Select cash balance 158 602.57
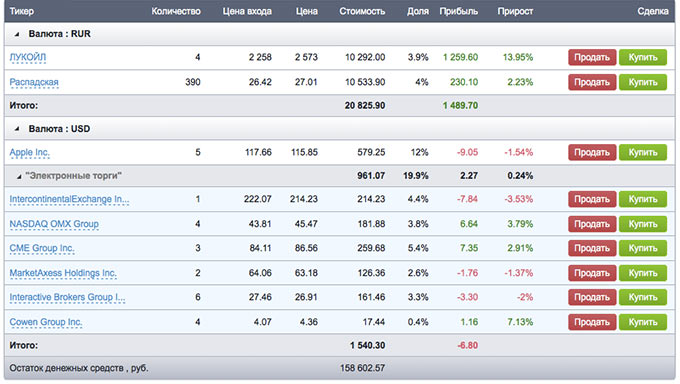The height and width of the screenshot is (384, 680). 362,368
